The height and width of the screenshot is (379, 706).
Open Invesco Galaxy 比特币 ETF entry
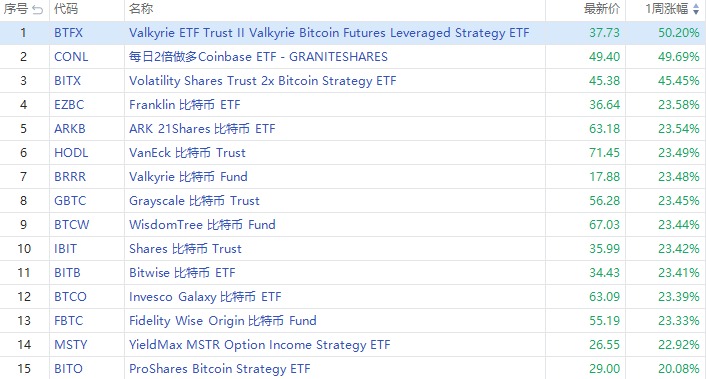pyautogui.click(x=205, y=297)
